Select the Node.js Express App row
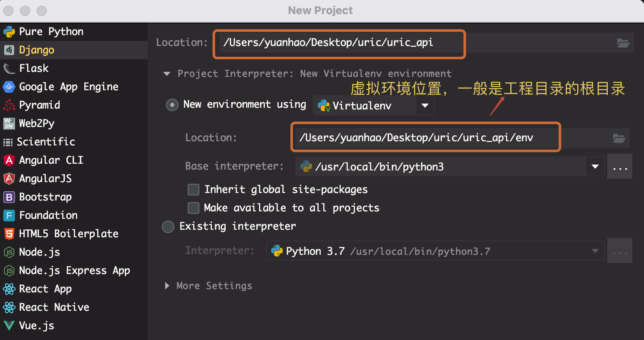This screenshot has height=340, width=644. [x=74, y=271]
